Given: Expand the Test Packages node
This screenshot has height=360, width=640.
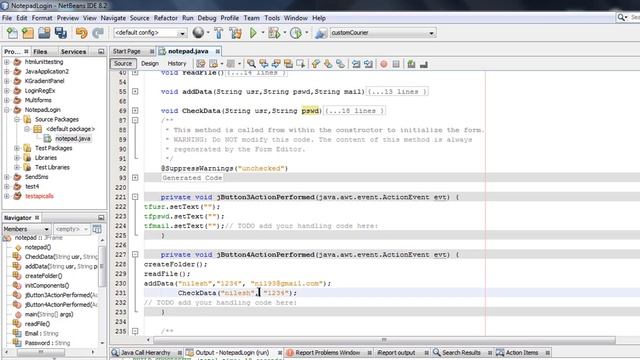Looking at the screenshot, I should click(17, 148).
